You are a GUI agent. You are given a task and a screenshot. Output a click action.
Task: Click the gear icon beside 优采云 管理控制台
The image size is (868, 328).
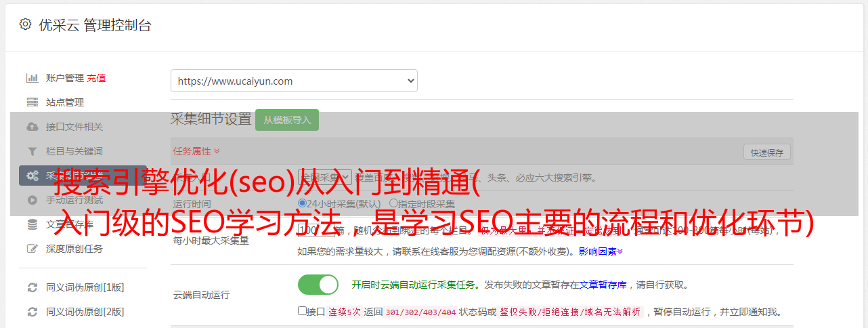(25, 24)
